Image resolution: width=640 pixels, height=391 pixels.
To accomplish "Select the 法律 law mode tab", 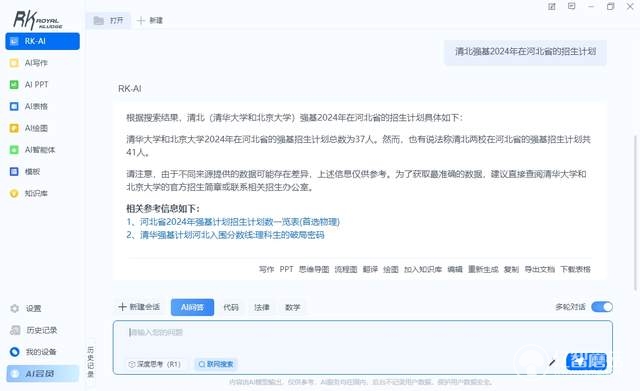I will [262, 307].
